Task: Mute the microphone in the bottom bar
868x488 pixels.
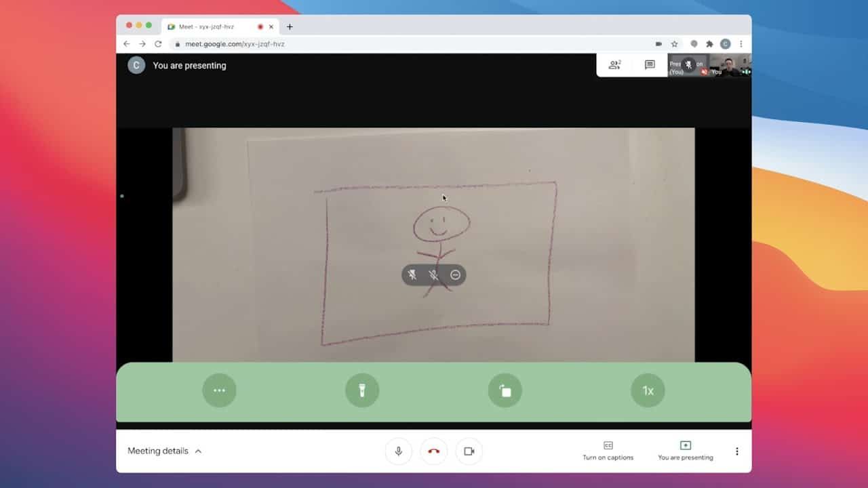Action: (x=399, y=451)
